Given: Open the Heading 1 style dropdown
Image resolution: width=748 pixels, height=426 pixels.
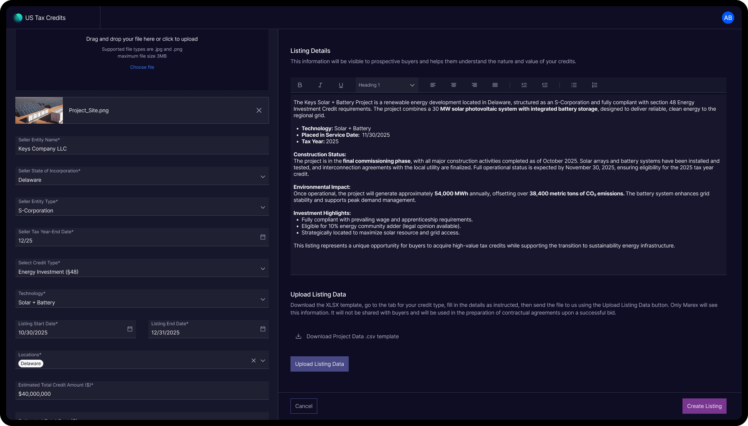Looking at the screenshot, I should coord(386,85).
